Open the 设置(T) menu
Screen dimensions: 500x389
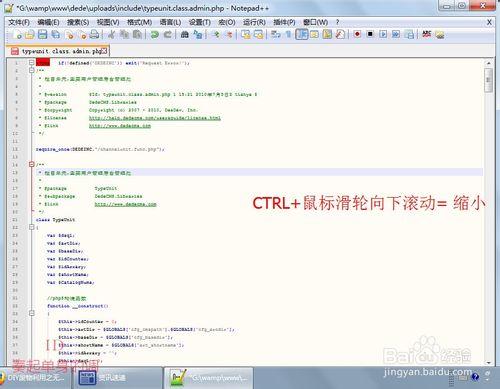point(200,22)
